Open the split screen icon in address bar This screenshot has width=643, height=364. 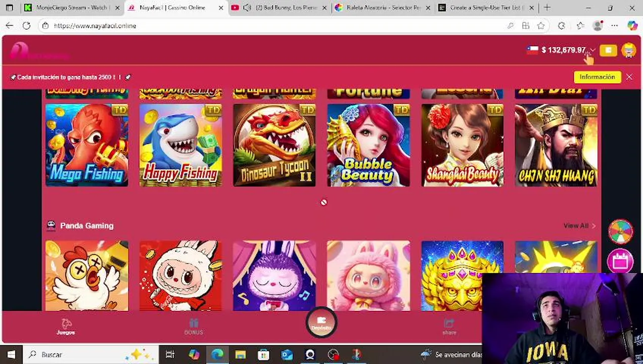(x=526, y=26)
